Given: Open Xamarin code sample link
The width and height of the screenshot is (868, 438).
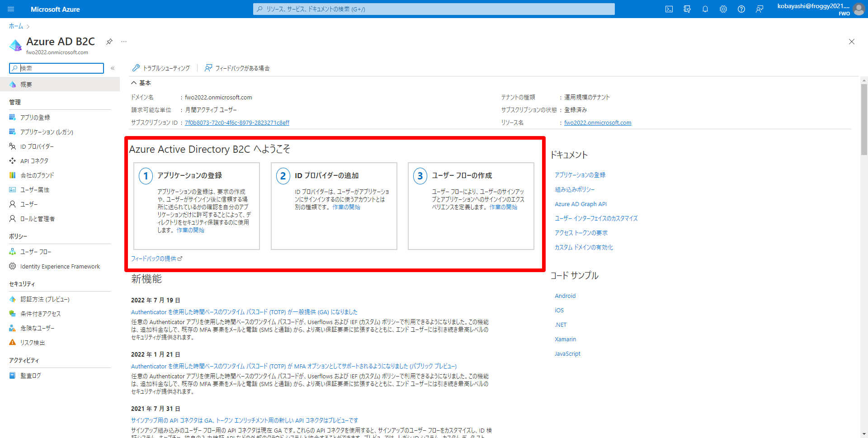Looking at the screenshot, I should [566, 339].
